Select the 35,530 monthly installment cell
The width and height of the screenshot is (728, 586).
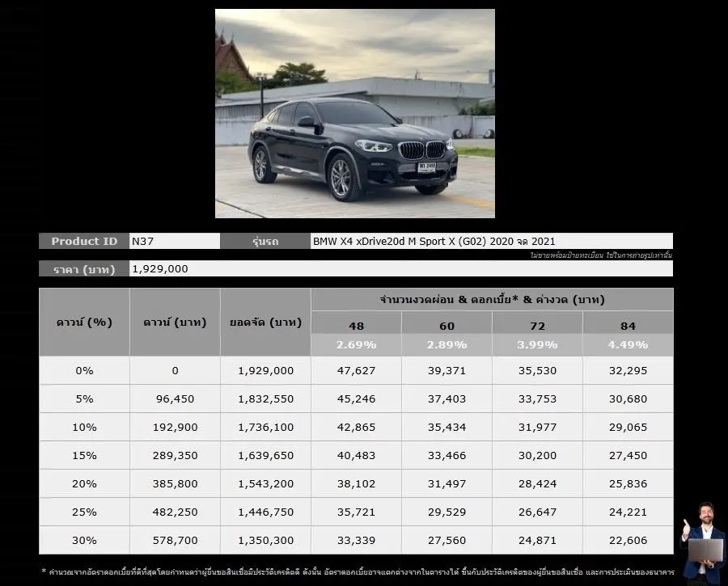coord(537,370)
